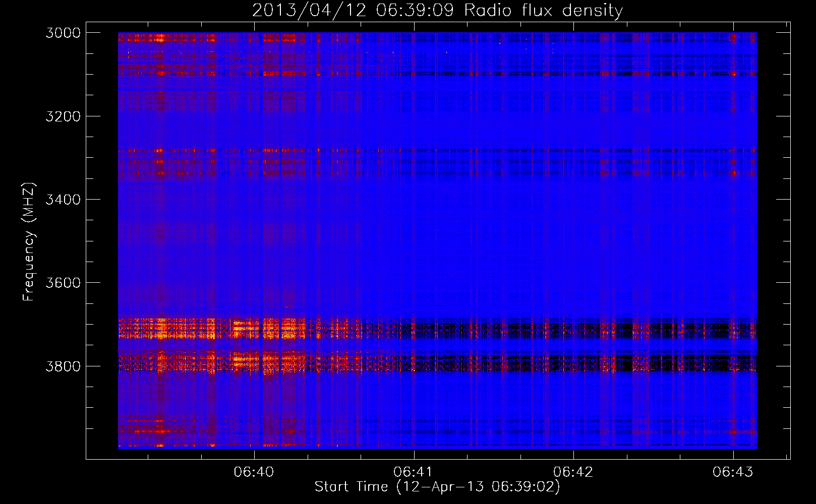The image size is (816, 504).
Task: Select the 3400 frequency tick label
Action: click(63, 200)
